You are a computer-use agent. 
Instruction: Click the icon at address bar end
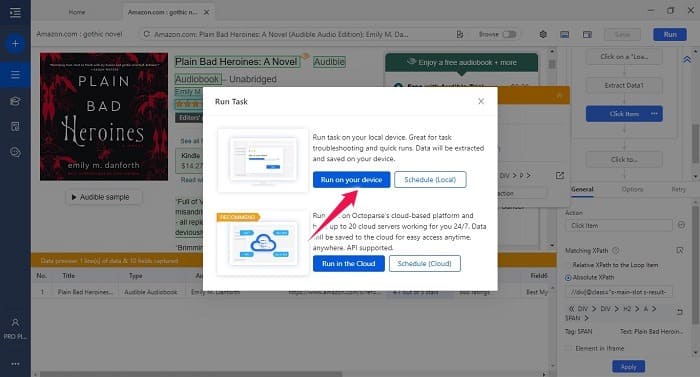(x=460, y=34)
